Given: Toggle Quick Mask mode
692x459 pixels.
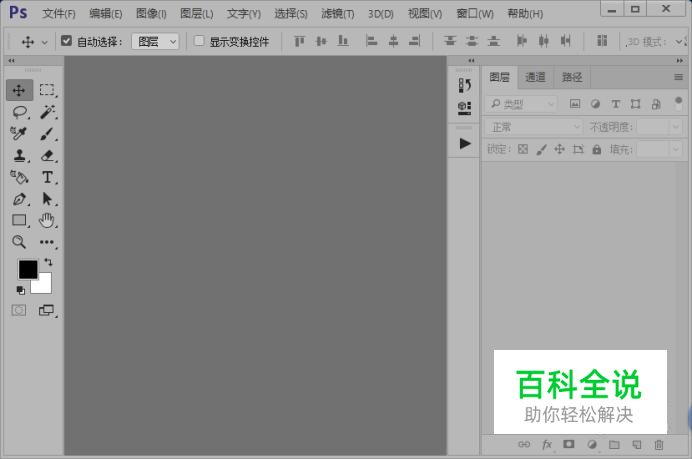Looking at the screenshot, I should point(19,310).
